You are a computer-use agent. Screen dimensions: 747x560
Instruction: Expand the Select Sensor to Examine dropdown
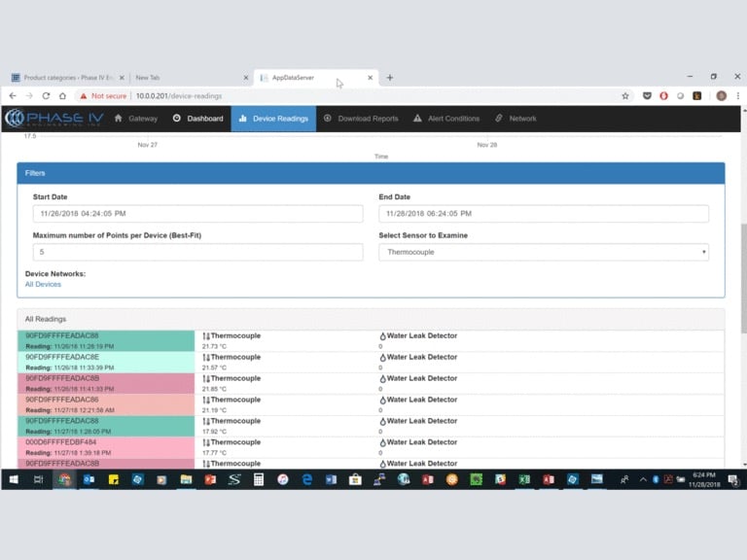[x=544, y=253]
